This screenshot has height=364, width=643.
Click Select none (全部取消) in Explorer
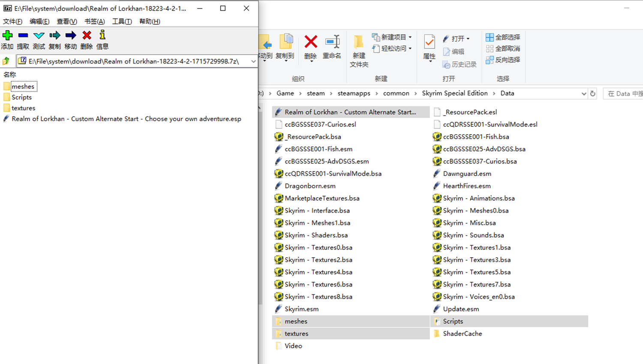pyautogui.click(x=503, y=48)
